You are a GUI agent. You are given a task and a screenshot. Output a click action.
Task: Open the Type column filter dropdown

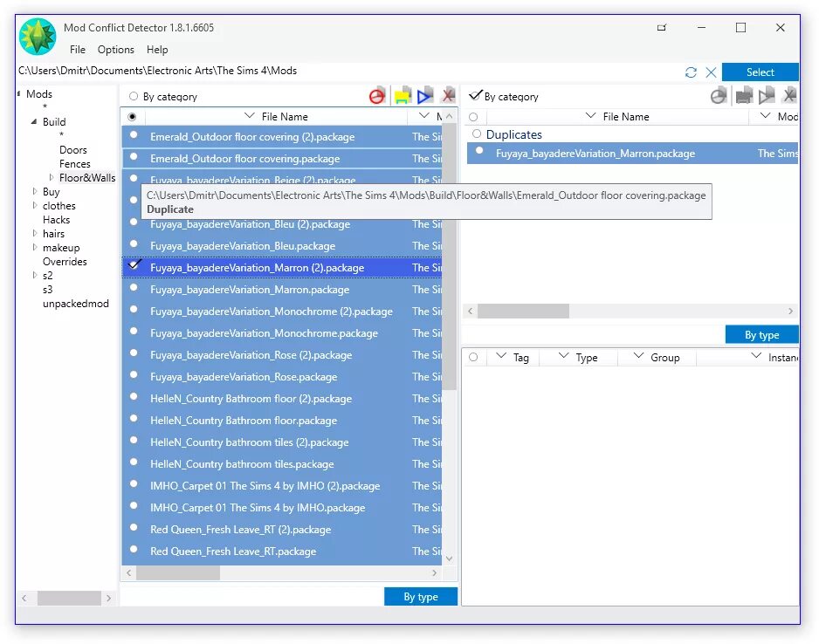(563, 356)
